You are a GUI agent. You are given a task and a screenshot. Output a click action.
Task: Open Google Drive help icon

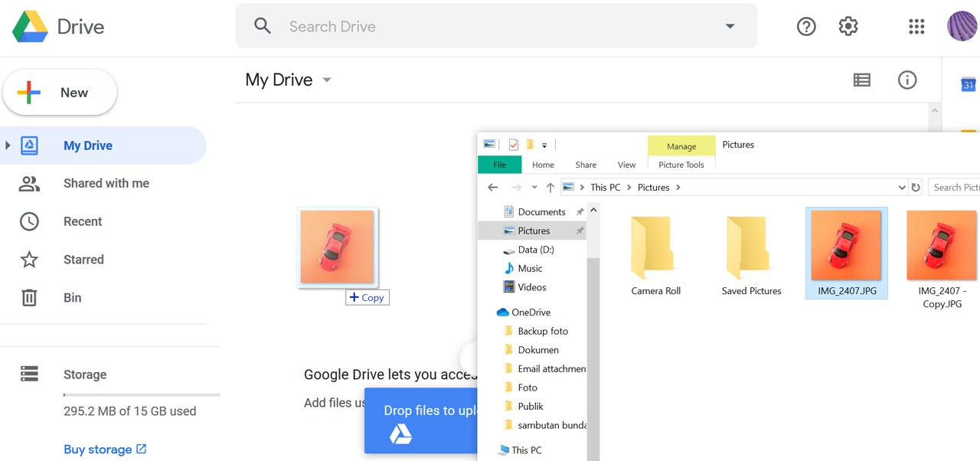[806, 27]
